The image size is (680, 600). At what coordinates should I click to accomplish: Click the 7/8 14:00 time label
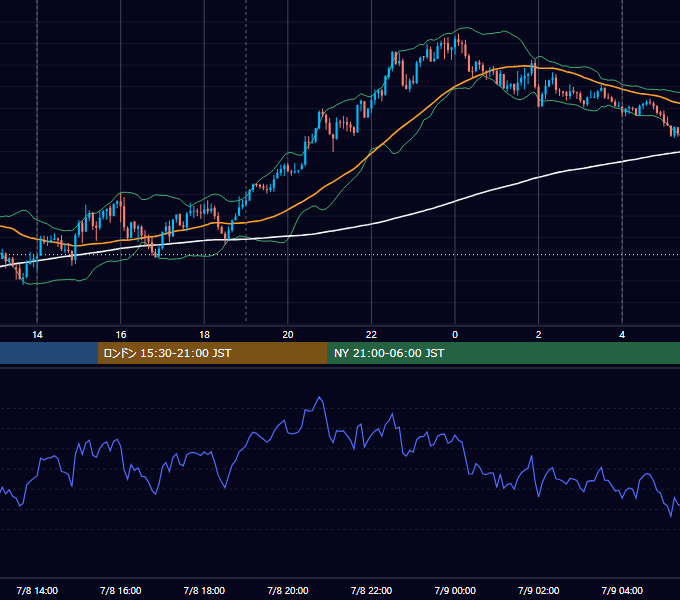[x=37, y=590]
